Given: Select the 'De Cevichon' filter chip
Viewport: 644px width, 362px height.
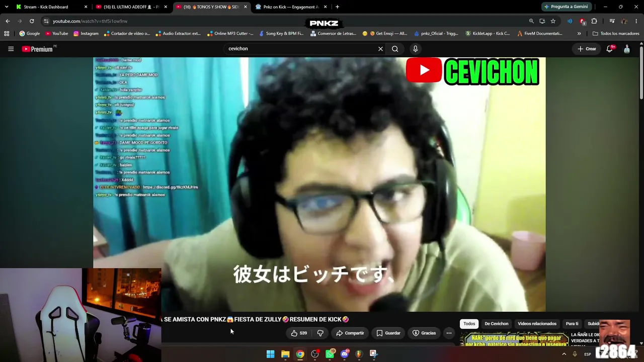Looking at the screenshot, I should pyautogui.click(x=496, y=324).
